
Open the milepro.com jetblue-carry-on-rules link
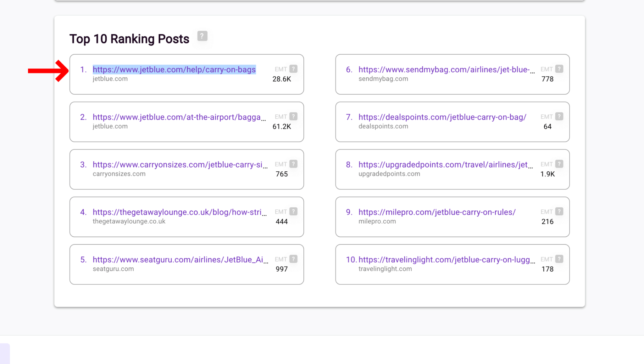pos(436,212)
